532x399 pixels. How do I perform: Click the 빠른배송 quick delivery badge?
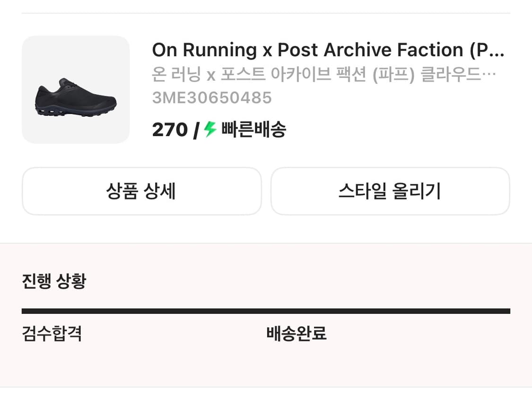click(x=253, y=129)
